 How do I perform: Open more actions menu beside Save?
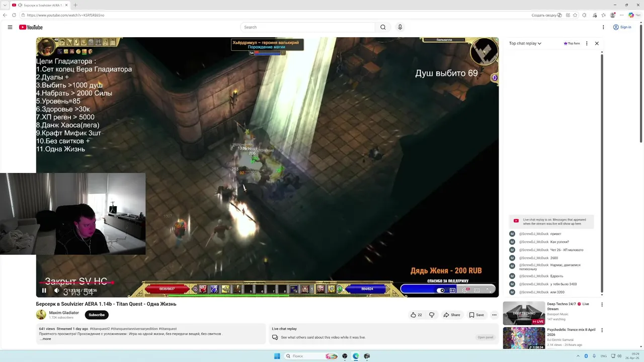coord(494,315)
